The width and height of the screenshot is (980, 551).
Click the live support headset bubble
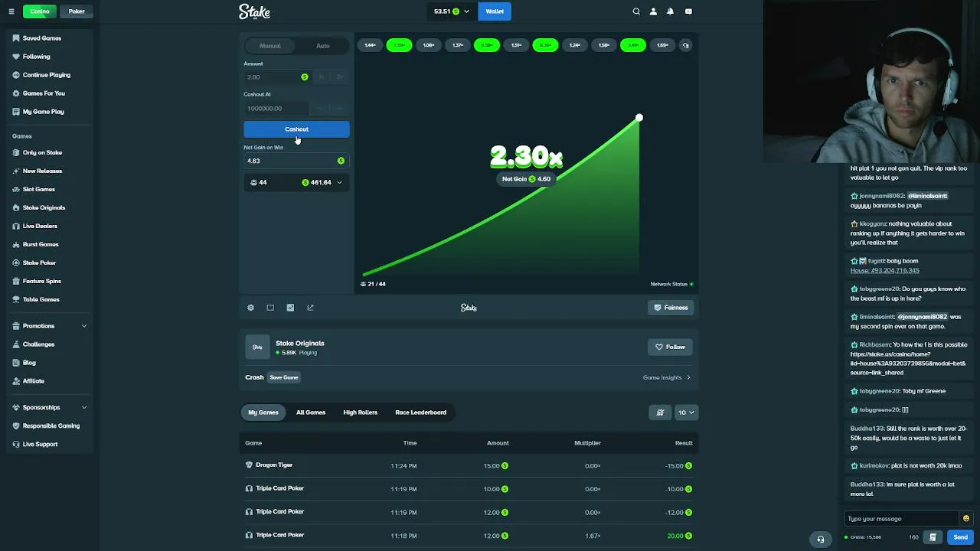(x=821, y=540)
